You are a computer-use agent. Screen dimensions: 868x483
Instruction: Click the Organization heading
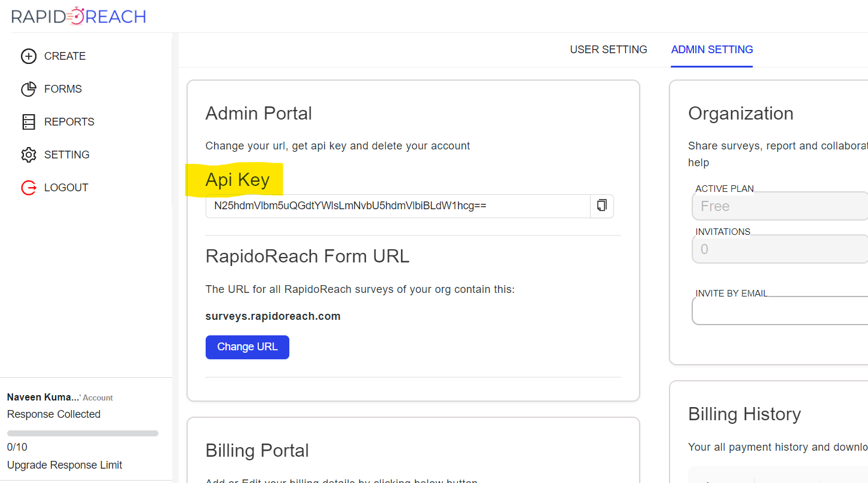tap(741, 114)
